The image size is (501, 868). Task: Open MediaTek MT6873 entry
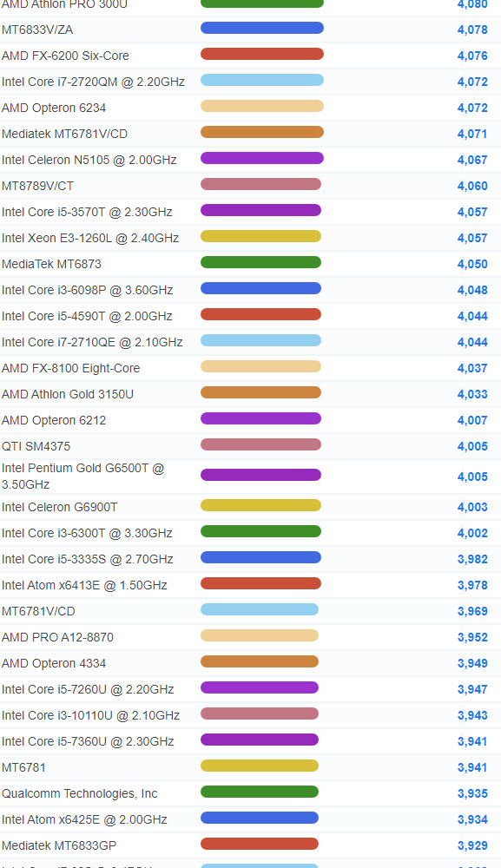coord(51,264)
